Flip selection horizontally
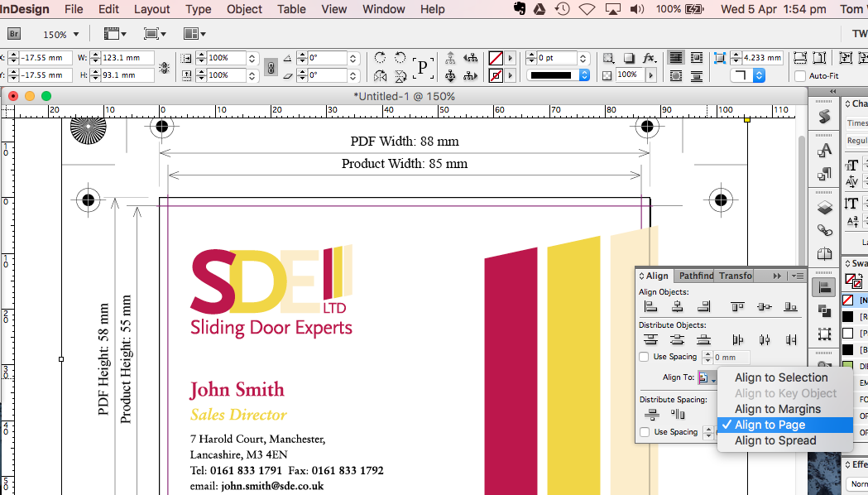This screenshot has height=495, width=868. click(380, 75)
